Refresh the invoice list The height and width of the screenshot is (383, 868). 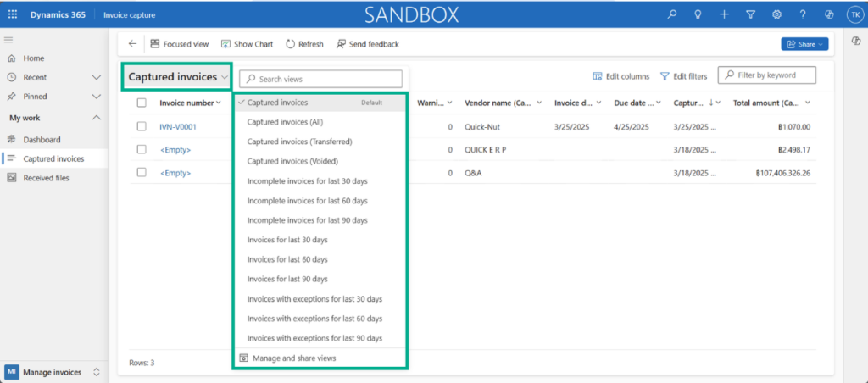(x=304, y=44)
